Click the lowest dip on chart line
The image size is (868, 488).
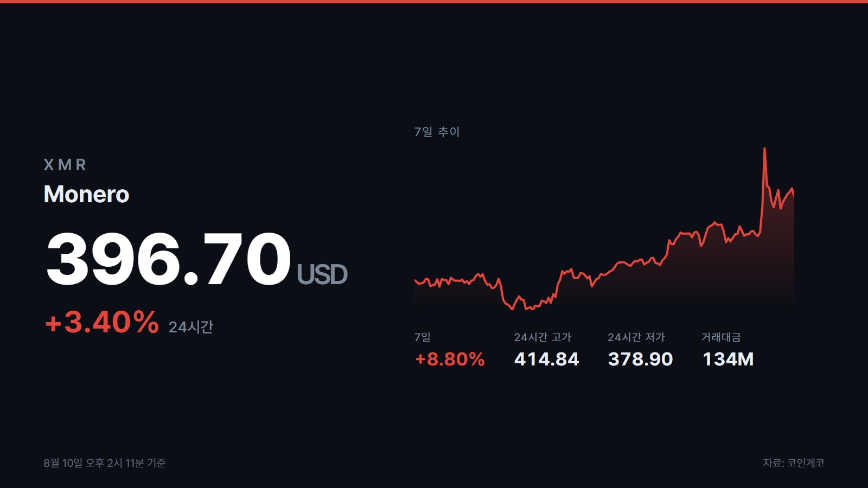point(512,308)
